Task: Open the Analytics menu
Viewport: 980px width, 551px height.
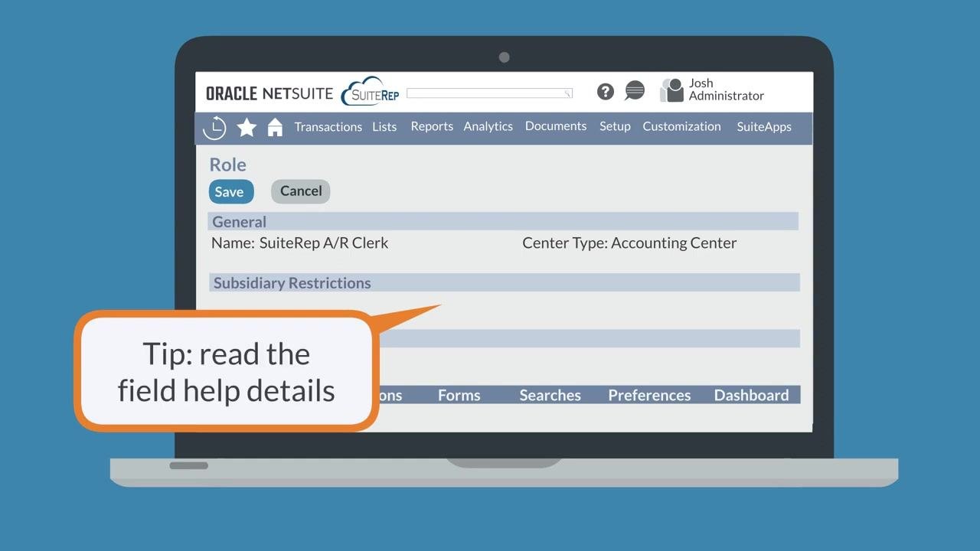Action: 488,126
